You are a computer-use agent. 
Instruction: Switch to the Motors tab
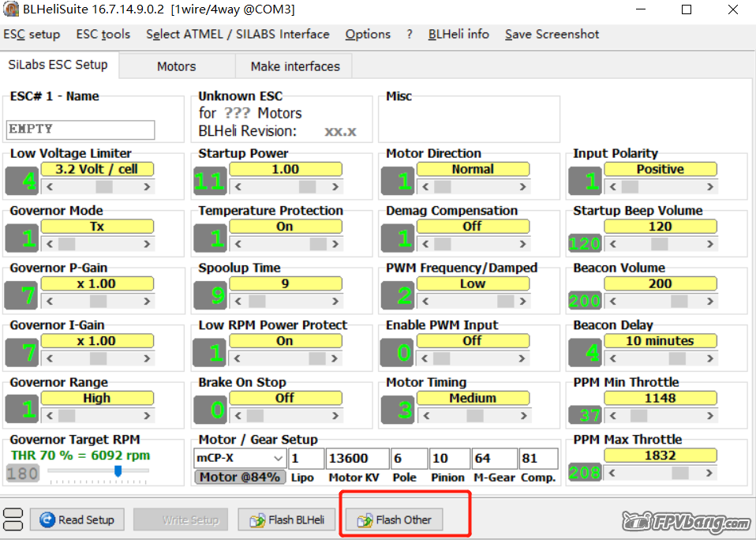[x=177, y=66]
